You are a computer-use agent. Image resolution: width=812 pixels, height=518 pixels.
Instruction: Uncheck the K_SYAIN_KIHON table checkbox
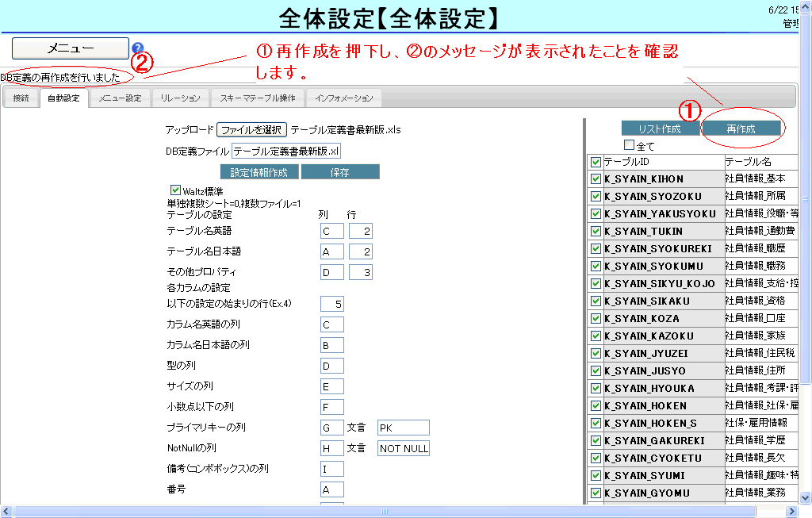tap(596, 179)
